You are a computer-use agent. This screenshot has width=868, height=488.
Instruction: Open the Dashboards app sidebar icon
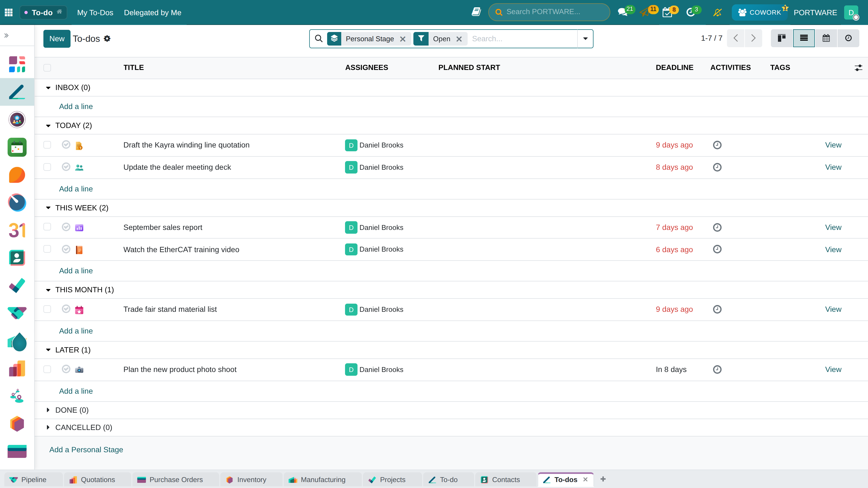pyautogui.click(x=17, y=203)
